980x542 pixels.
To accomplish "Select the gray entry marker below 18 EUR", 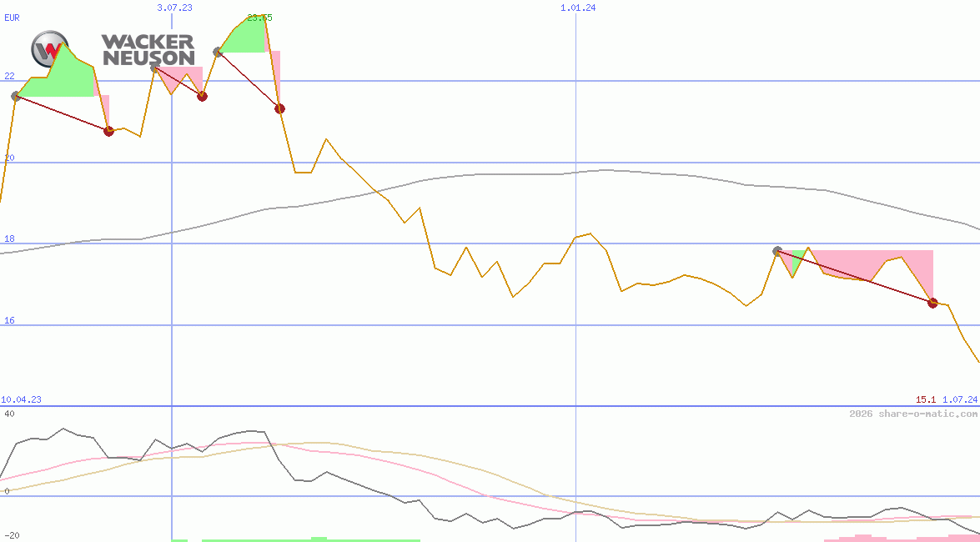I will coord(777,251).
